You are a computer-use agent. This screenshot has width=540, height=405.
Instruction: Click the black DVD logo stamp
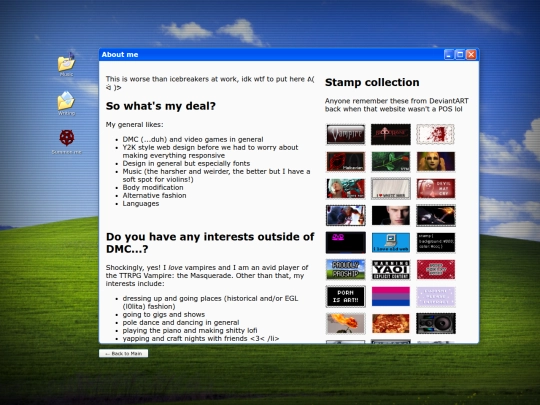pyautogui.click(x=346, y=242)
